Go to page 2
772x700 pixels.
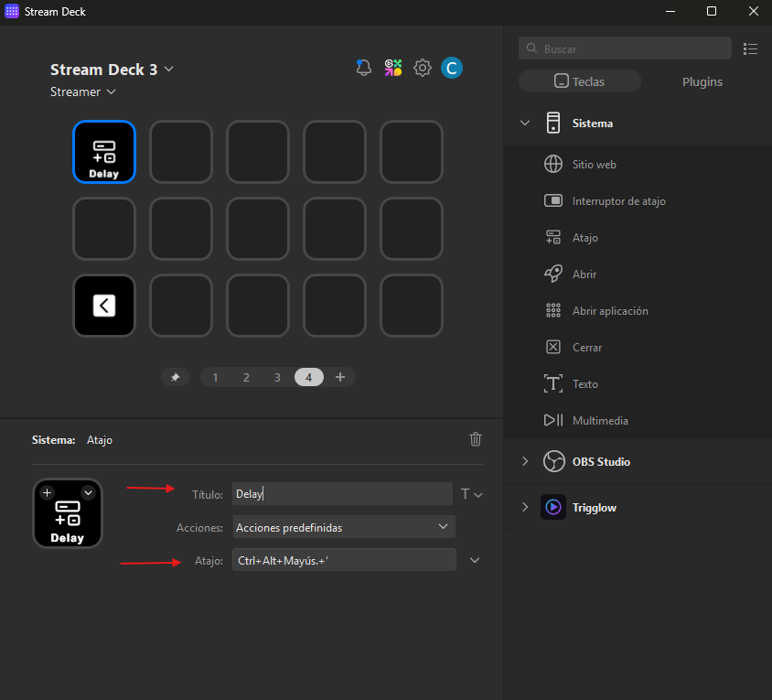[246, 377]
